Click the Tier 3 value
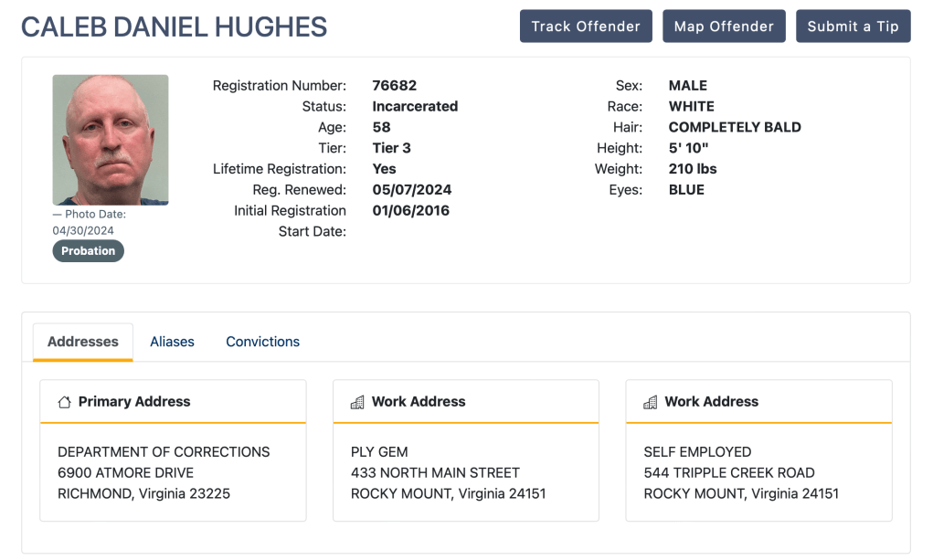Screen dimensions: 933x560 click(x=391, y=149)
